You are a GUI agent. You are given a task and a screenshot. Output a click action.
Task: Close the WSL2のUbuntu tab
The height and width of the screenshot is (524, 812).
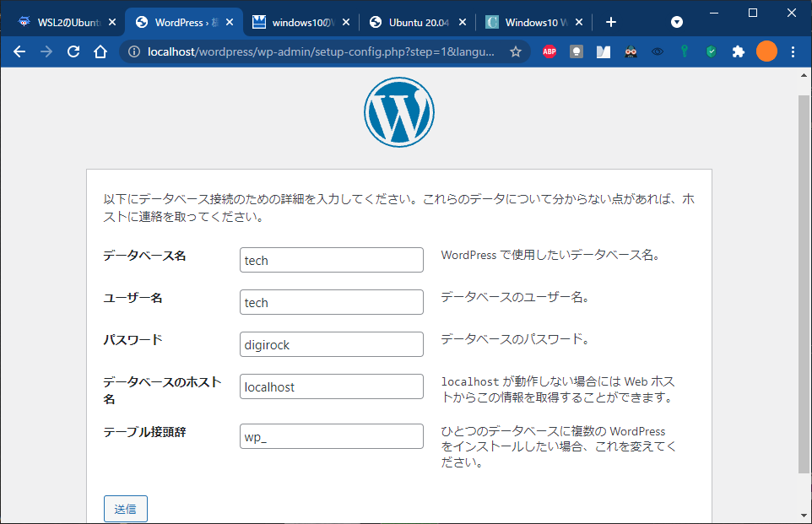click(x=112, y=22)
